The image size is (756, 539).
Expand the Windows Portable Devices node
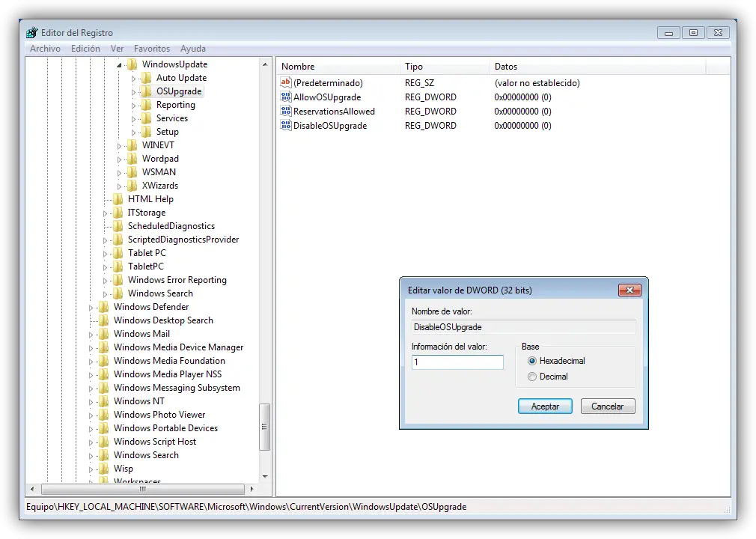tap(91, 429)
